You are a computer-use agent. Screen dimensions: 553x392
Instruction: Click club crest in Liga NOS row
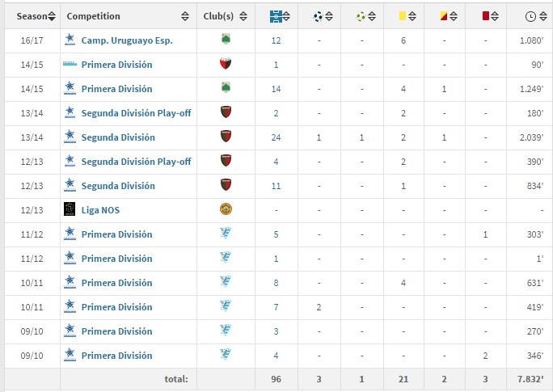coord(226,209)
